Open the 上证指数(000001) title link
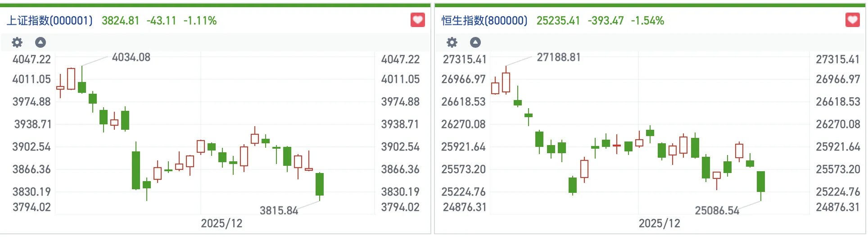The height and width of the screenshot is (237, 868). (50, 21)
